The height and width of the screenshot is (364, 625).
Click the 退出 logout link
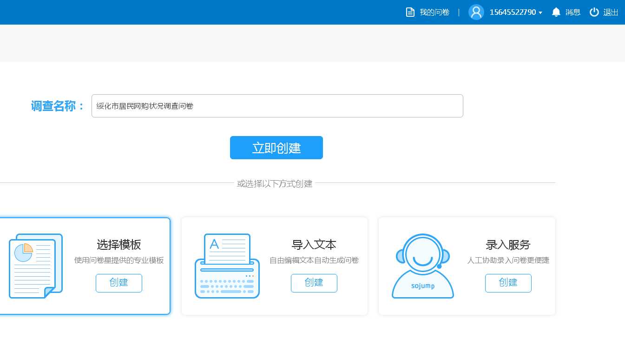click(x=611, y=12)
